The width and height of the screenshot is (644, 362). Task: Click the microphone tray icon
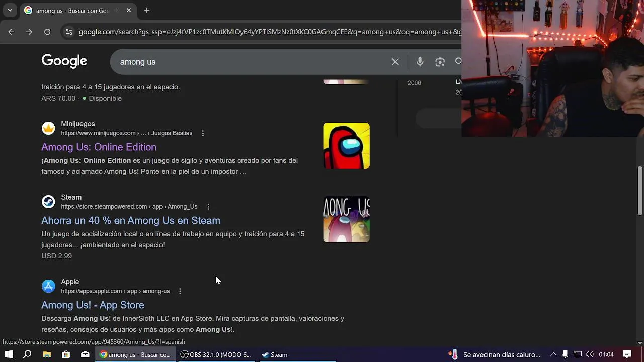point(566,354)
